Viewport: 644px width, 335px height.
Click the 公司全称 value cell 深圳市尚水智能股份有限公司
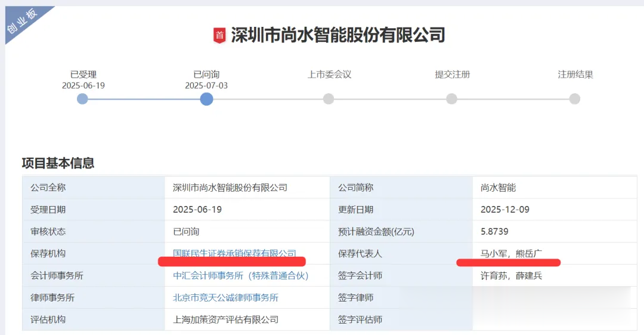pos(247,188)
